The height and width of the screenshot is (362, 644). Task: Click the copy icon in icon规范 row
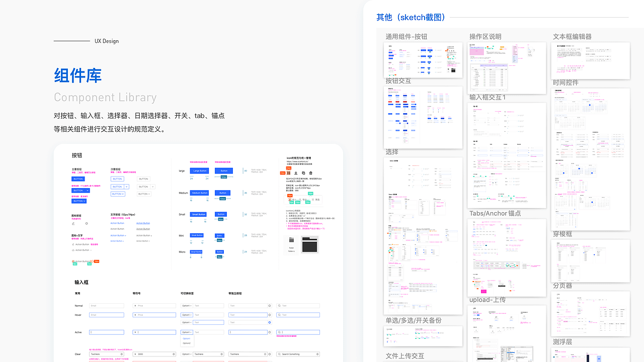[303, 173]
